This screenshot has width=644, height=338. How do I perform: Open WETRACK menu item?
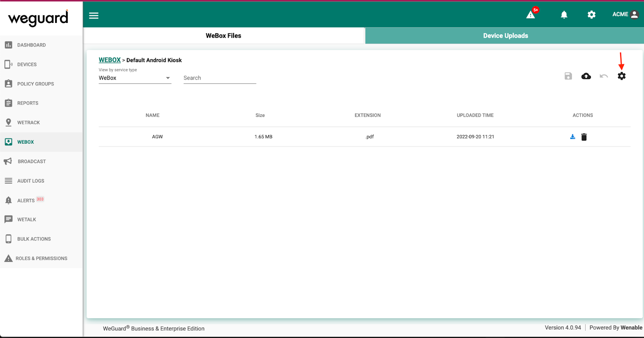click(x=29, y=123)
